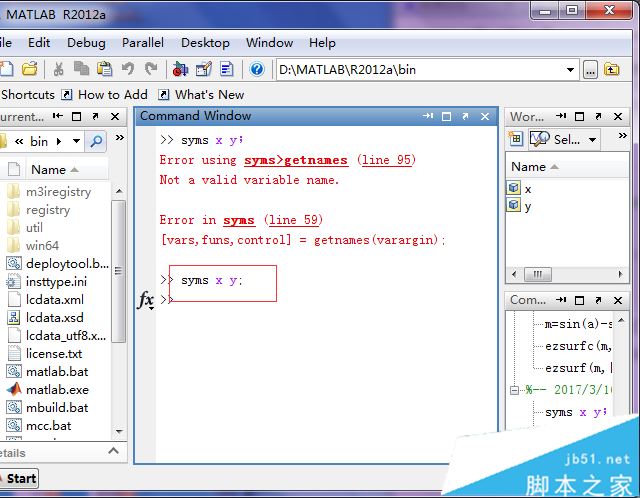This screenshot has width=640, height=498.
Task: Undock the Current Folder panel
Action: (x=96, y=116)
